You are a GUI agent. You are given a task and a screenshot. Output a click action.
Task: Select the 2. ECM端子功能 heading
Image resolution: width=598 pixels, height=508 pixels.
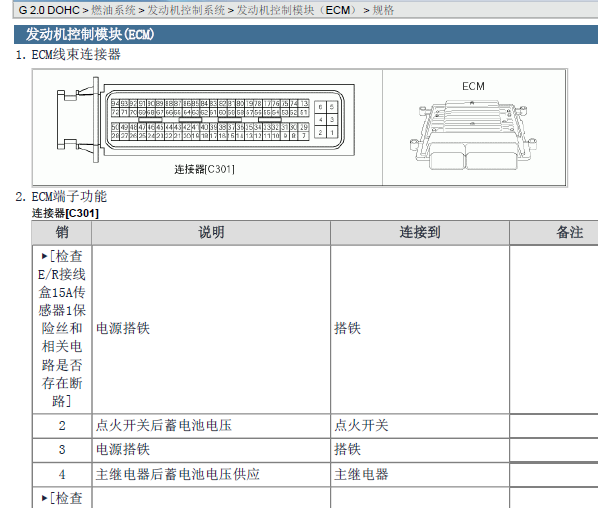(x=61, y=196)
